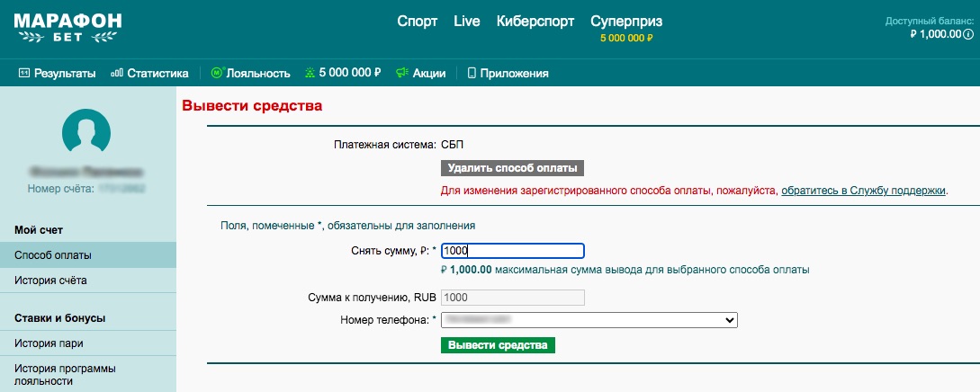Open История программы лояльности
This screenshot has height=392, width=980.
click(88, 375)
